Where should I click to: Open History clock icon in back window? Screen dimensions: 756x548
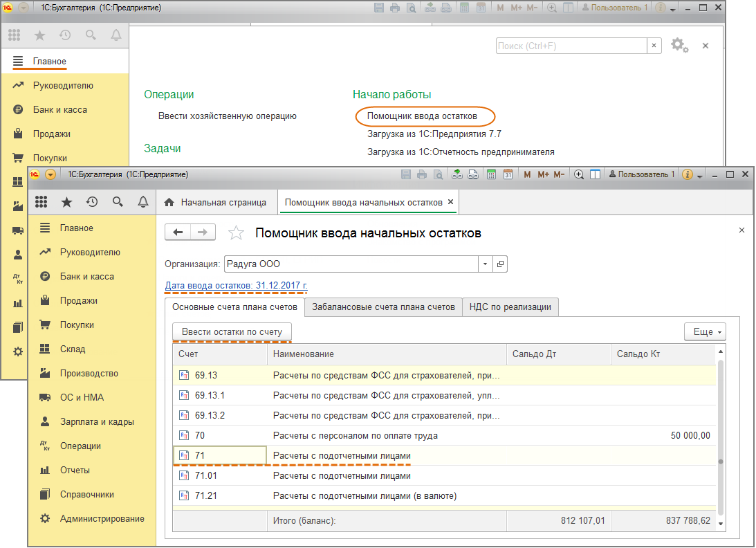coord(65,35)
